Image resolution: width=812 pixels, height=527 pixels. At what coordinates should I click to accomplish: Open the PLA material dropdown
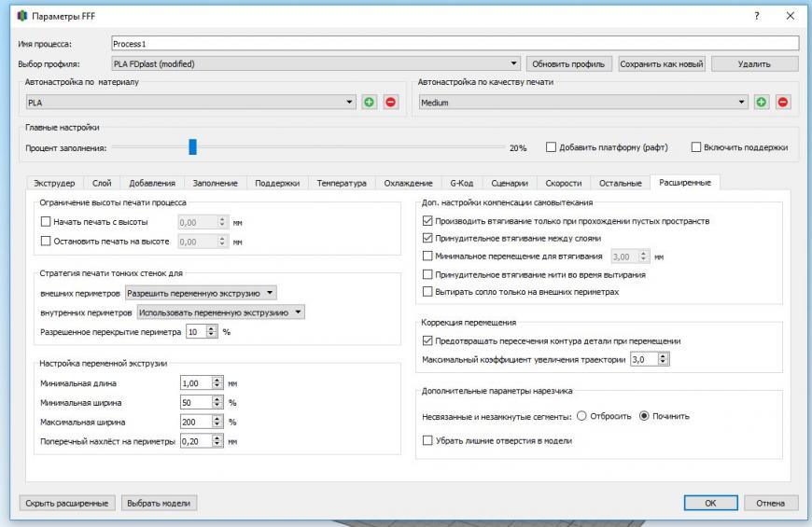click(190, 103)
